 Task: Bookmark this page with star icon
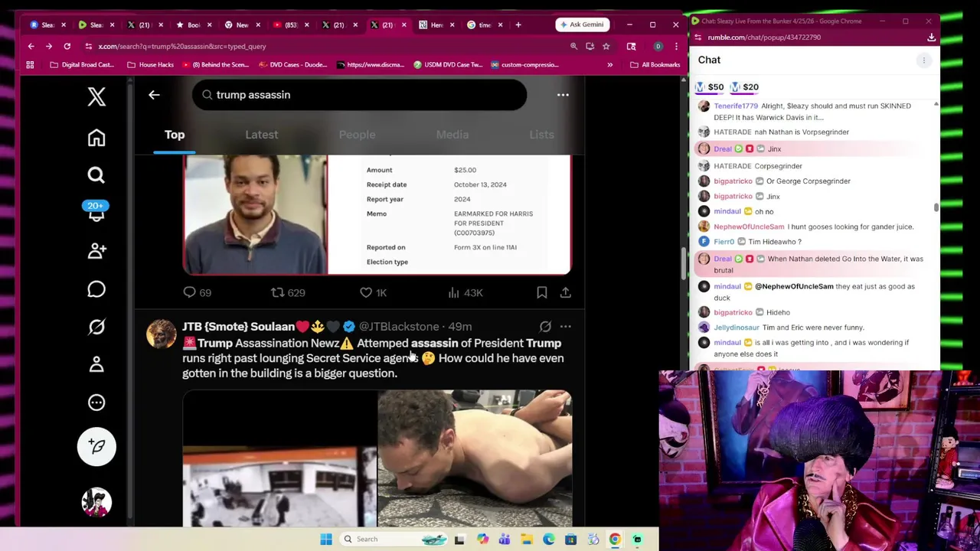(x=606, y=46)
